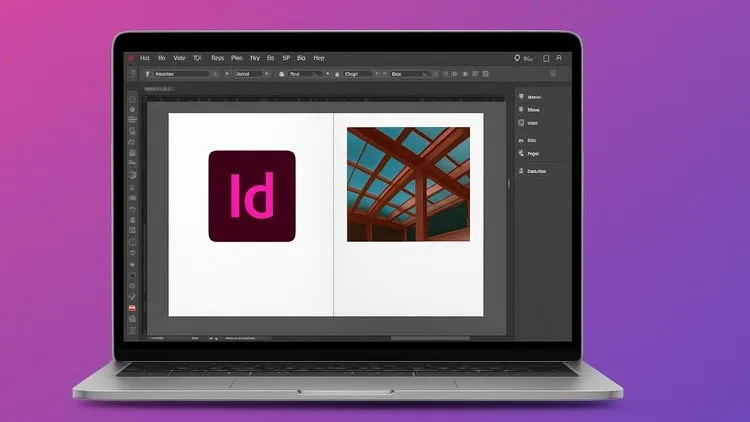
Task: Click the red app icon left of the menus
Action: click(131, 58)
